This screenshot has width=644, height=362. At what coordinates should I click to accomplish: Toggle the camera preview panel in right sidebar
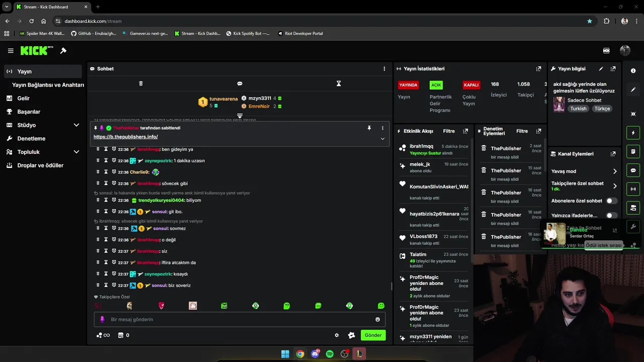tap(633, 208)
